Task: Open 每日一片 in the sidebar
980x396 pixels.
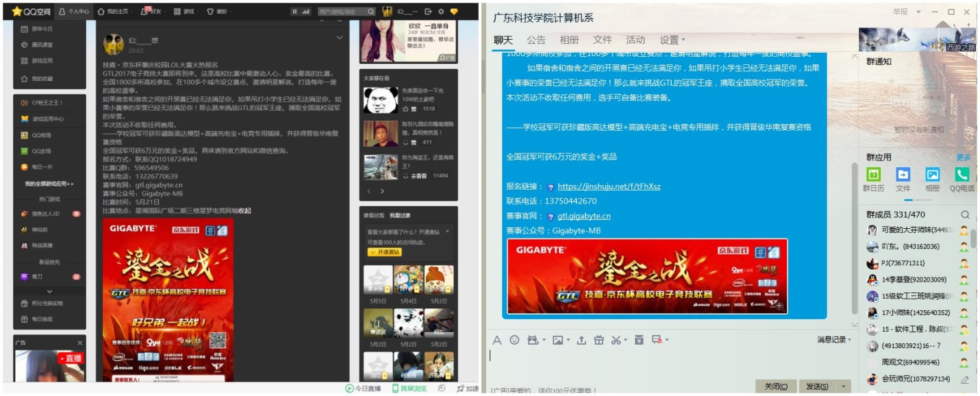Action: click(x=36, y=166)
